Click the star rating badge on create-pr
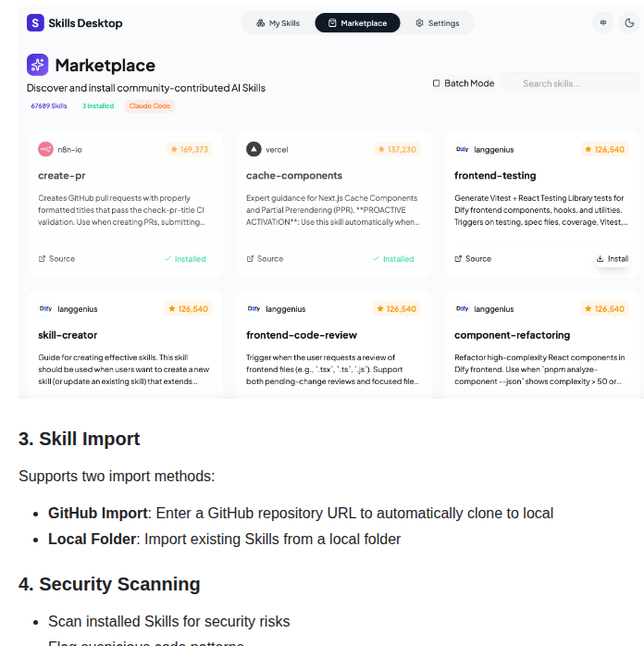644x646 pixels. click(189, 149)
